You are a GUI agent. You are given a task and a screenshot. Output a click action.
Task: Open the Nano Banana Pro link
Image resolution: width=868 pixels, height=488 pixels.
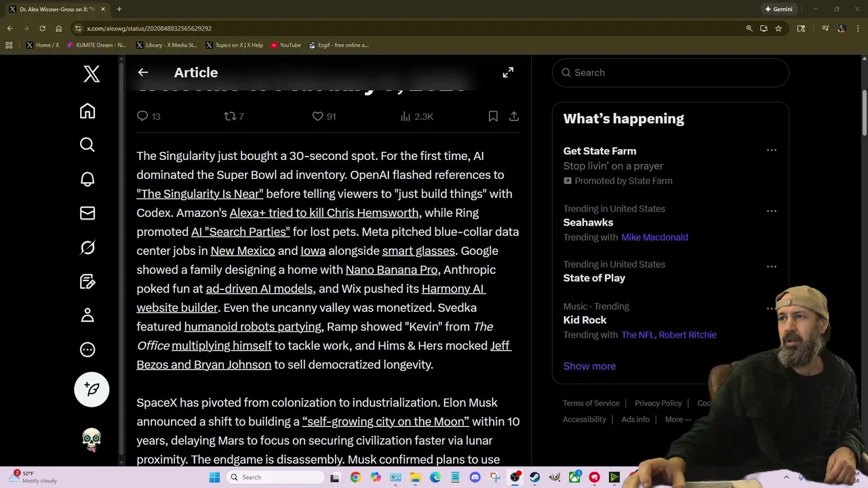click(x=392, y=270)
